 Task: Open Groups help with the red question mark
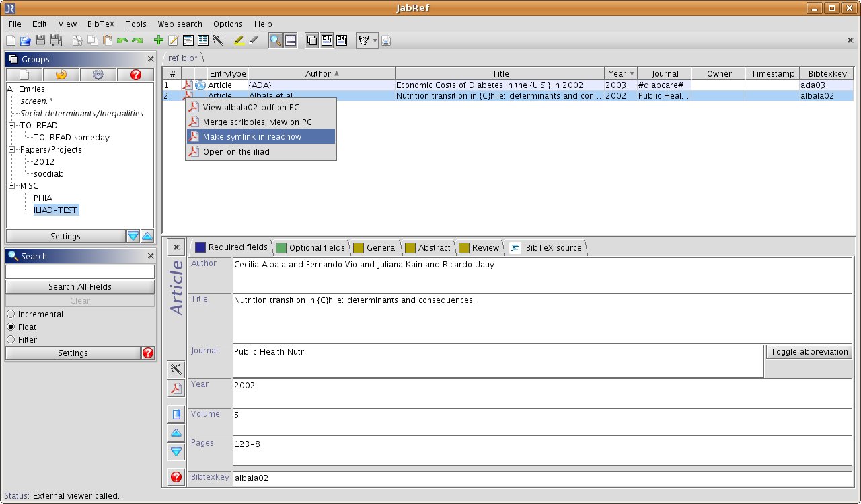click(x=136, y=75)
